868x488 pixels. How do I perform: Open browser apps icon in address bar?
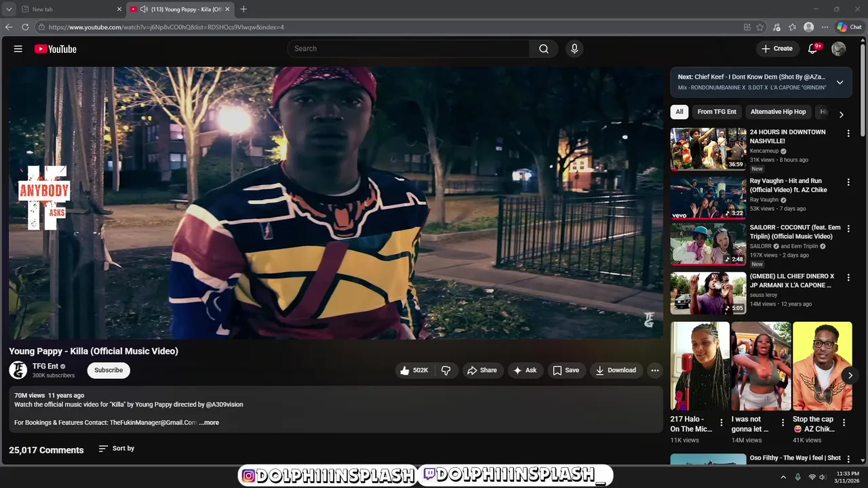[747, 27]
